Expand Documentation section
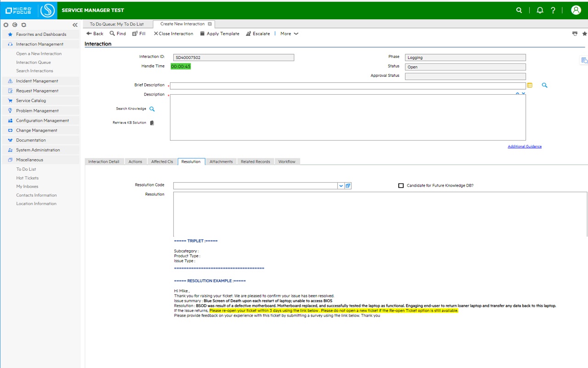This screenshot has height=368, width=588. pyautogui.click(x=40, y=140)
